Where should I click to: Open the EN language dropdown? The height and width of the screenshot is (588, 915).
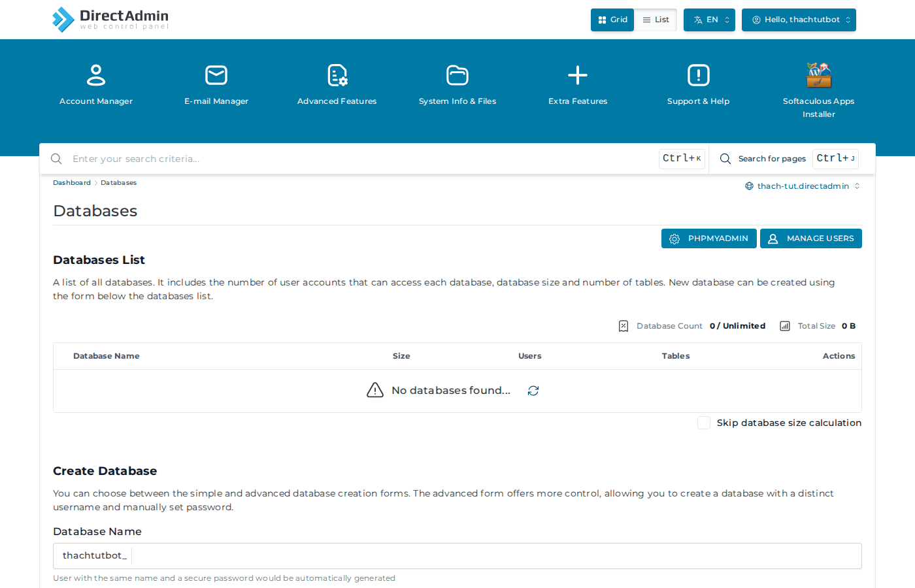click(x=709, y=20)
